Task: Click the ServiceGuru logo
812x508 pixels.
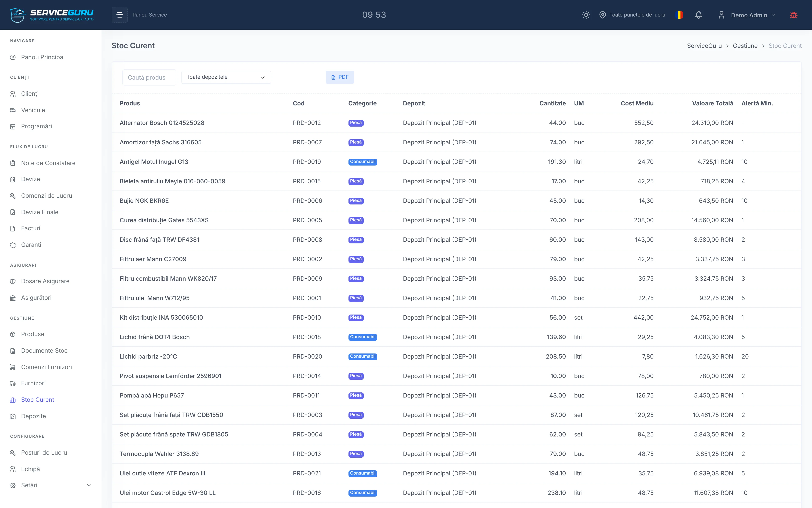Action: tap(52, 15)
